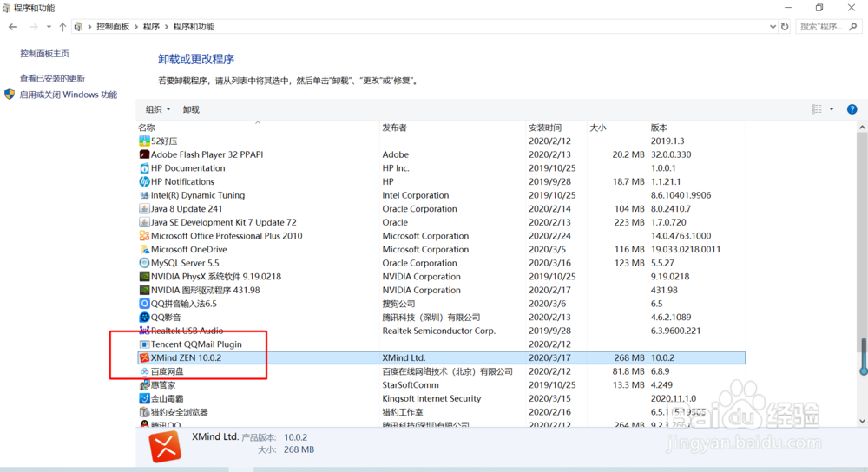
Task: Click the QQ拼音输入法6.5 icon
Action: (x=144, y=304)
